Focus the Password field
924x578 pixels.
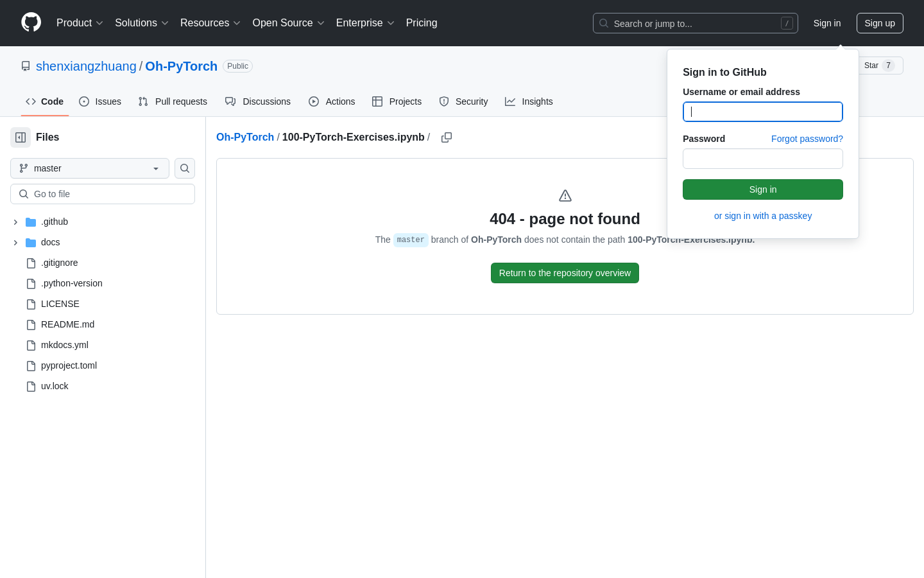(x=763, y=159)
